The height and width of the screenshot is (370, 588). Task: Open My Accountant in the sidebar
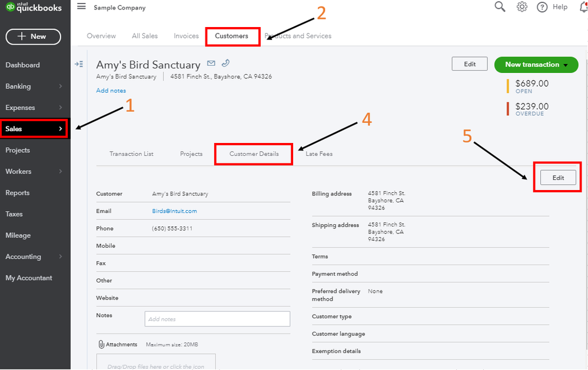tap(29, 278)
